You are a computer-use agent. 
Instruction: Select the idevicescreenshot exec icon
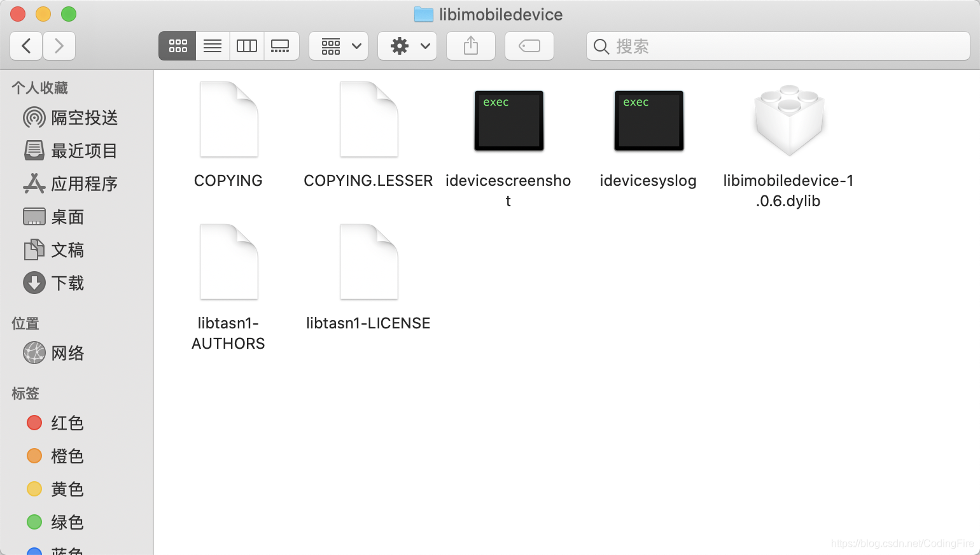[509, 121]
